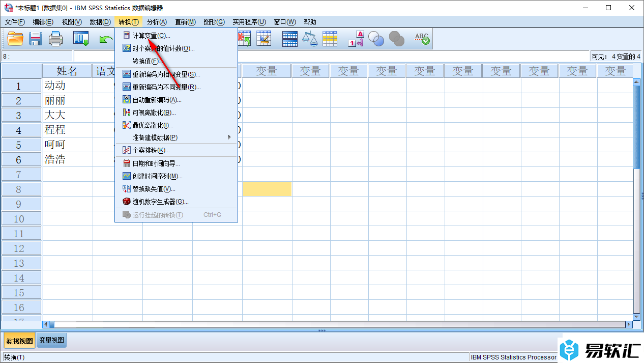Recall recently used dialogs icon
644x363 pixels.
[x=81, y=39]
